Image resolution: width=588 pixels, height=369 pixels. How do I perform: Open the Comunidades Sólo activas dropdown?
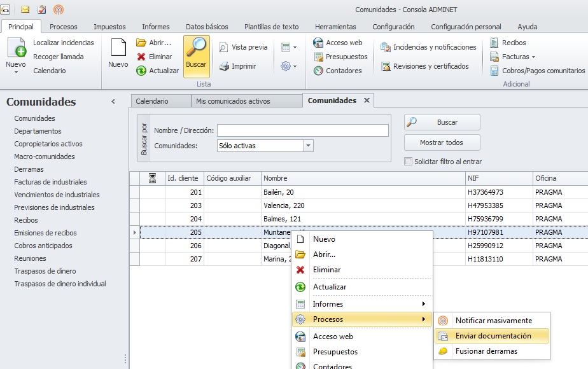(308, 146)
